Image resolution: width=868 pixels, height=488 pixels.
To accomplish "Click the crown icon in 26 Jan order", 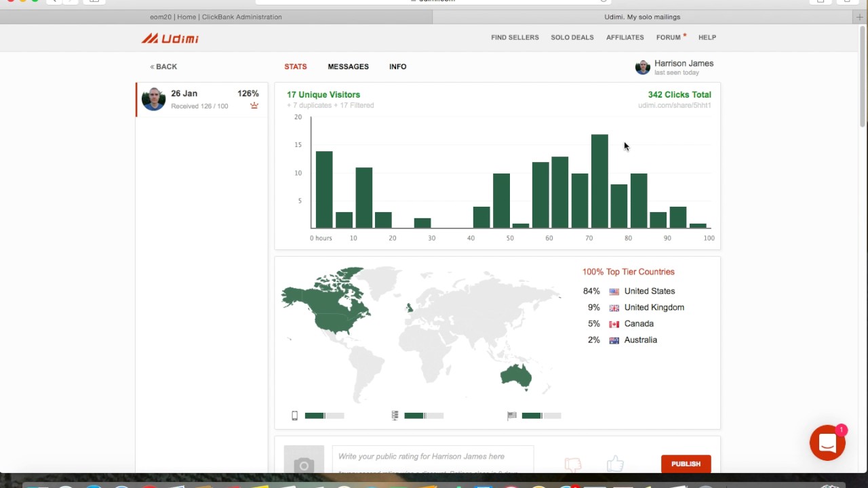I will tap(254, 106).
